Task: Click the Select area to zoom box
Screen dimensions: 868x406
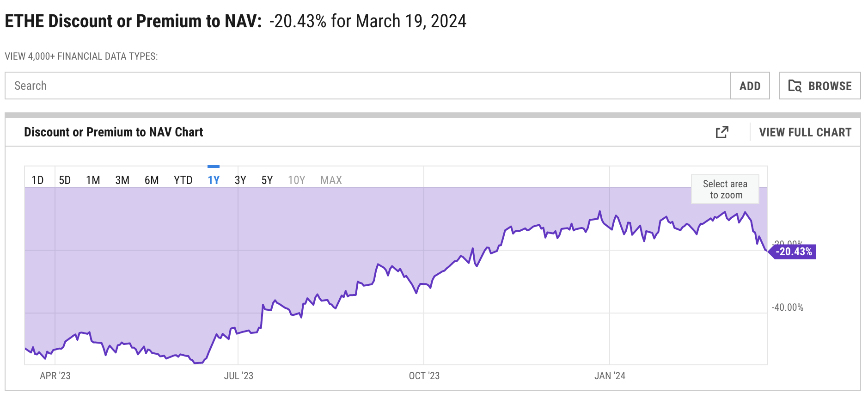Action: [725, 189]
